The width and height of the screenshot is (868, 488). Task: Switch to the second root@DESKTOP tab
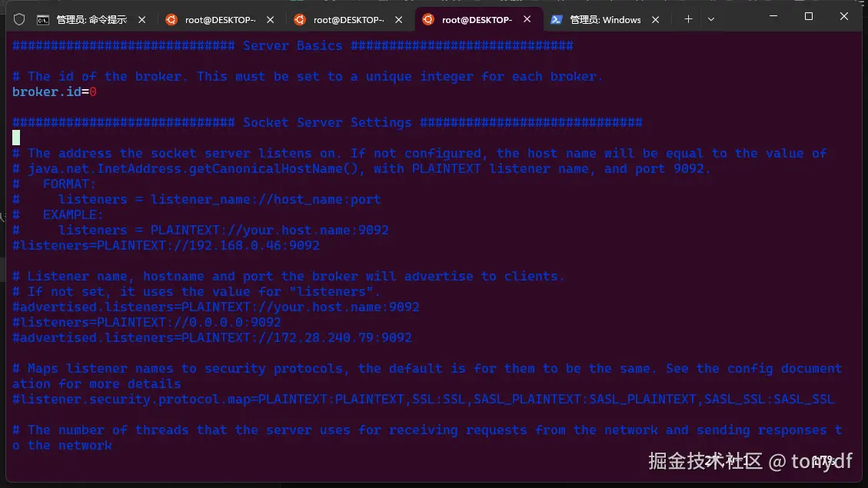coord(348,20)
